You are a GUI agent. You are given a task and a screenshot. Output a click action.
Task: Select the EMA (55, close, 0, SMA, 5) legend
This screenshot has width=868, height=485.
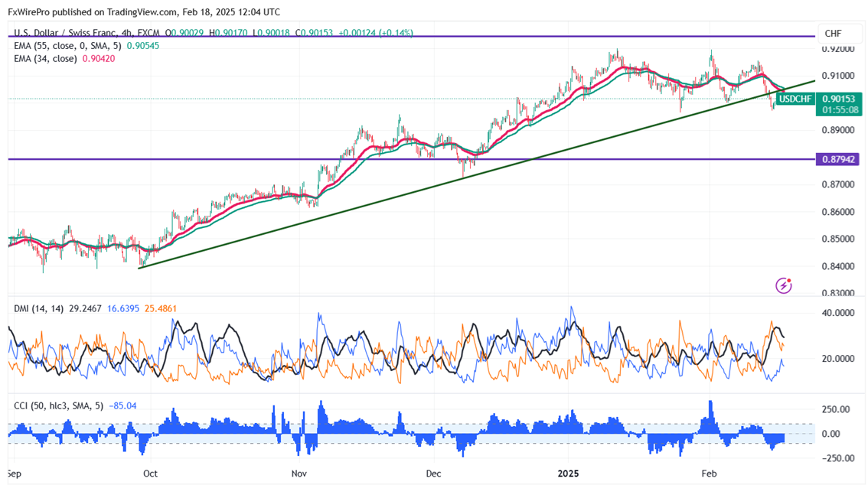tap(67, 46)
